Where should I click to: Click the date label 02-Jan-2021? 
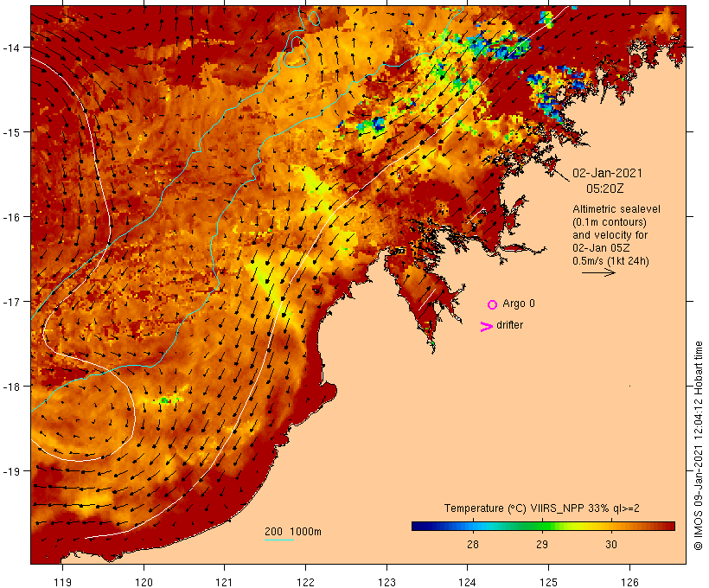pyautogui.click(x=607, y=173)
